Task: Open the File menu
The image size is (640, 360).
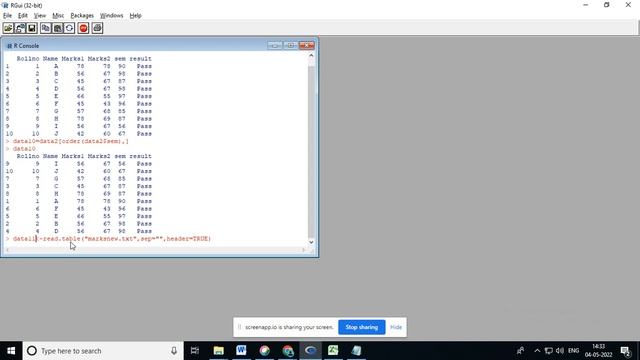Action: click(7, 16)
